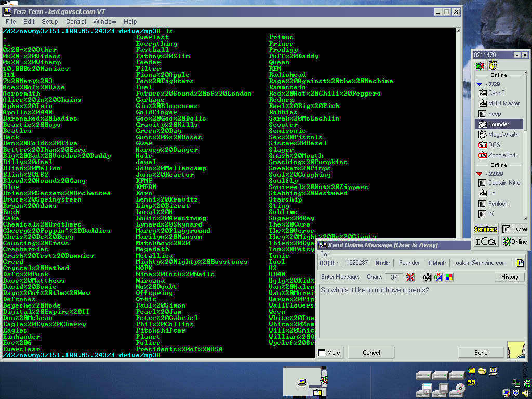Click the shield icon in system tray
Viewport: 532px width, 399px height.
point(516,393)
